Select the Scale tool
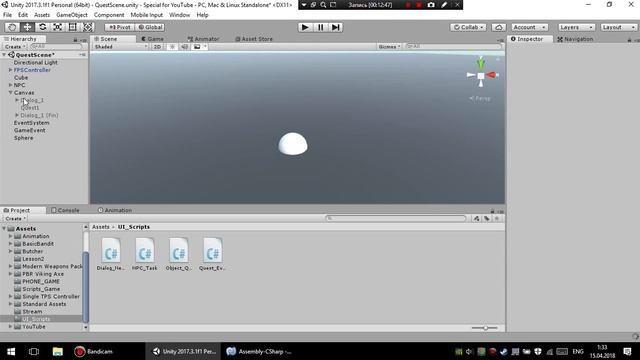 [x=58, y=27]
